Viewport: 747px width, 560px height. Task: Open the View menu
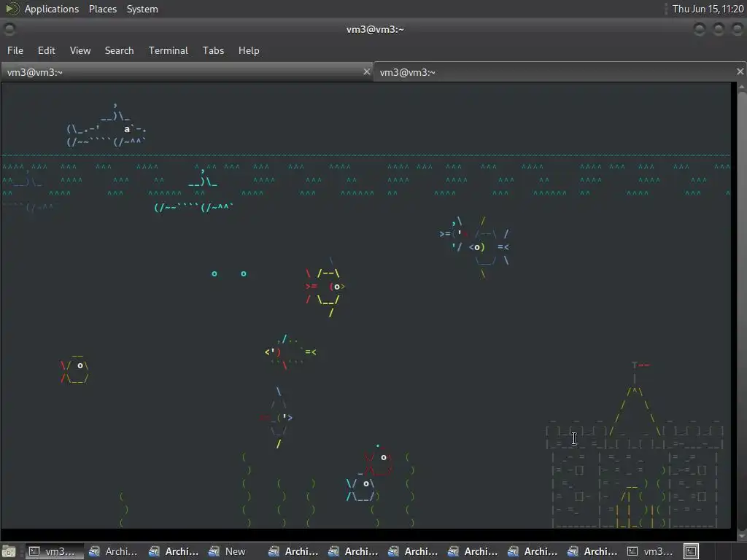click(x=80, y=50)
